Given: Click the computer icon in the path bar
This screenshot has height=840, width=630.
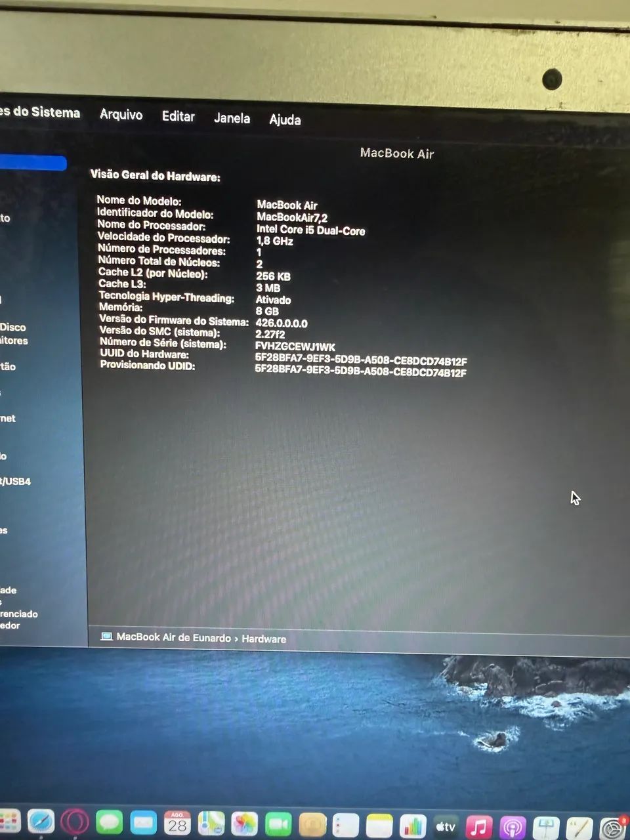Looking at the screenshot, I should click(x=106, y=637).
